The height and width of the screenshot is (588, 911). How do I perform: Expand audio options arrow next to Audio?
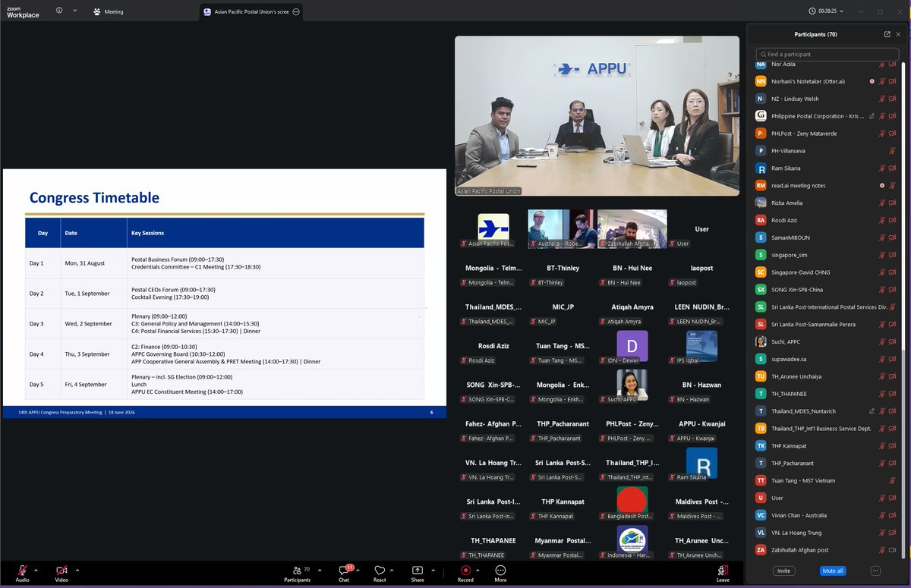point(36,571)
